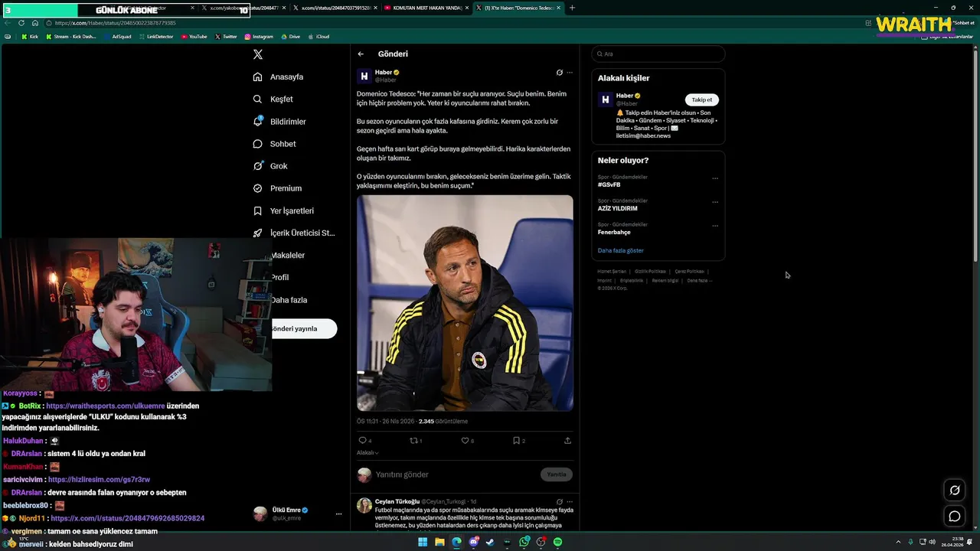Open WhatsApp from the taskbar
This screenshot has width=980, height=551.
pyautogui.click(x=524, y=542)
